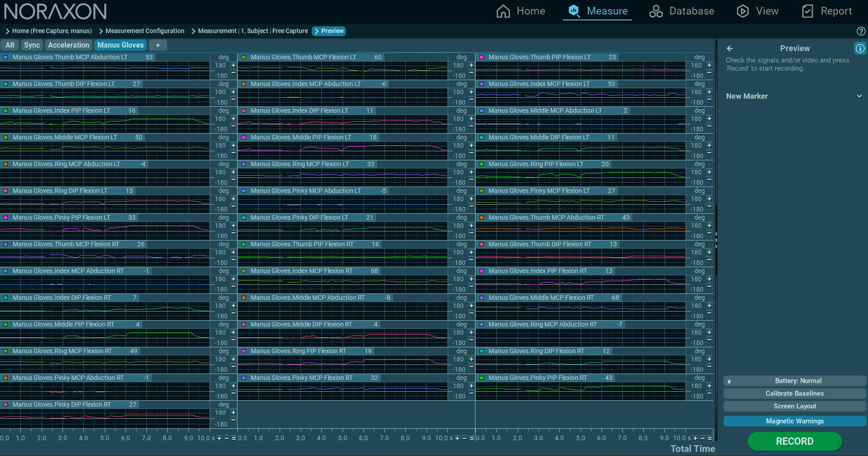
Task: Start recording with the RECORD button
Action: click(x=795, y=441)
